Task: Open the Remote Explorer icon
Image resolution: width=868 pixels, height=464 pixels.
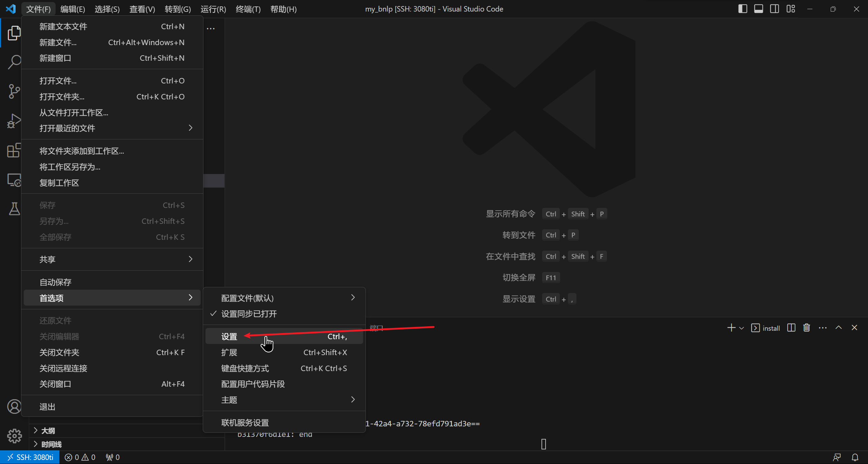Action: pos(14,180)
